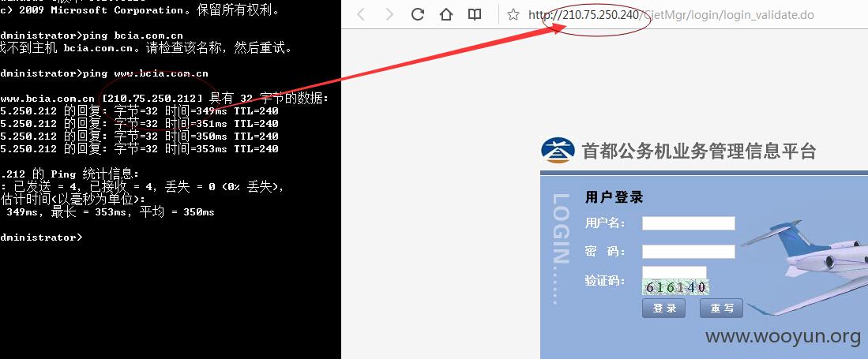Click the 密码 input field
868x359 pixels.
point(688,252)
